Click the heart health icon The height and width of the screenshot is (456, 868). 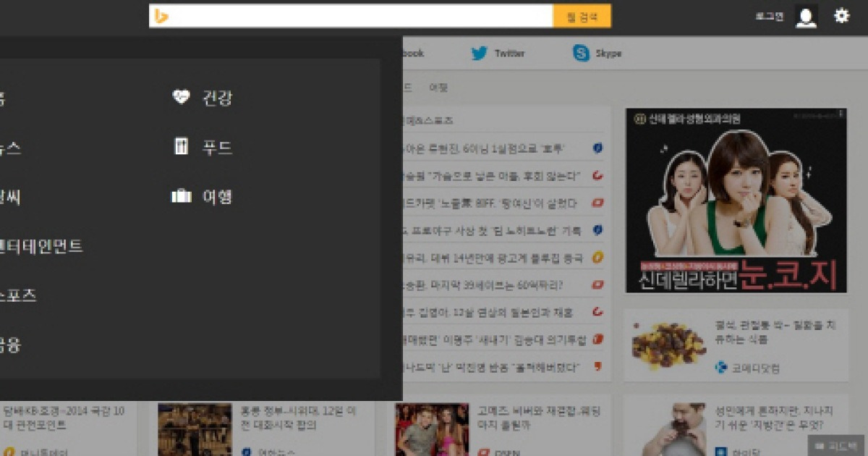tap(181, 97)
